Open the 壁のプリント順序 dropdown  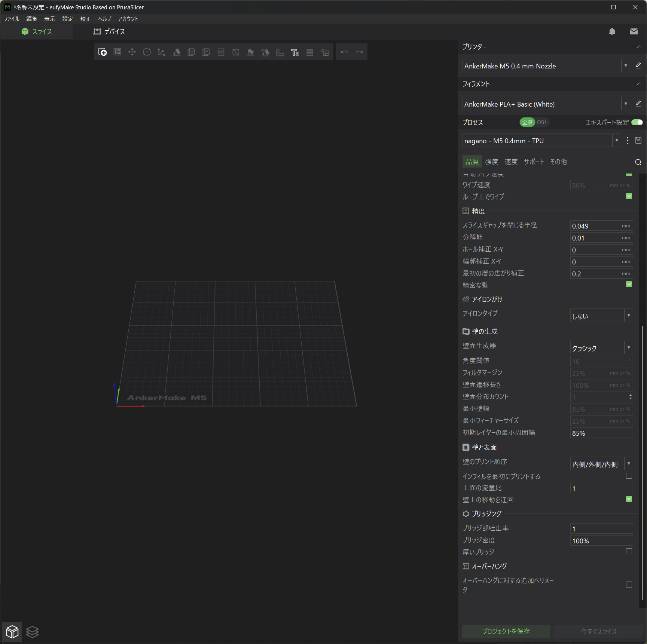601,464
